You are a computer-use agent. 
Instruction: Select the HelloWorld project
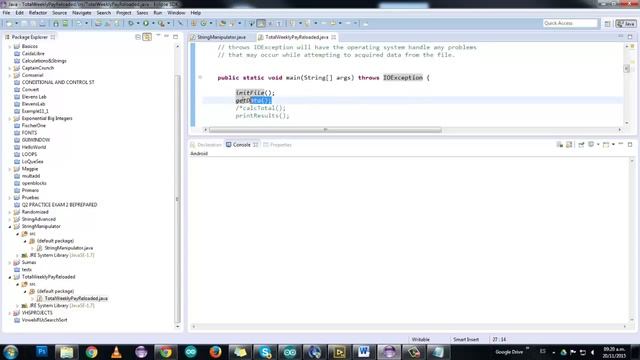[33, 147]
